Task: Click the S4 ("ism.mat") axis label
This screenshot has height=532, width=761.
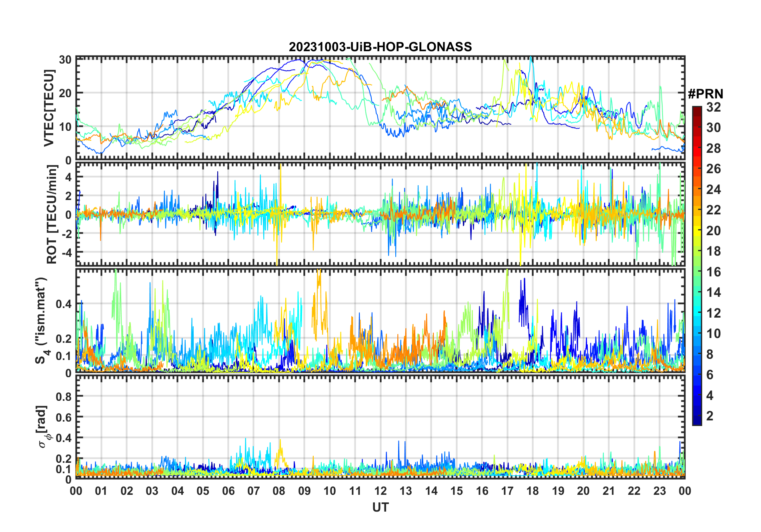Action: (x=41, y=321)
